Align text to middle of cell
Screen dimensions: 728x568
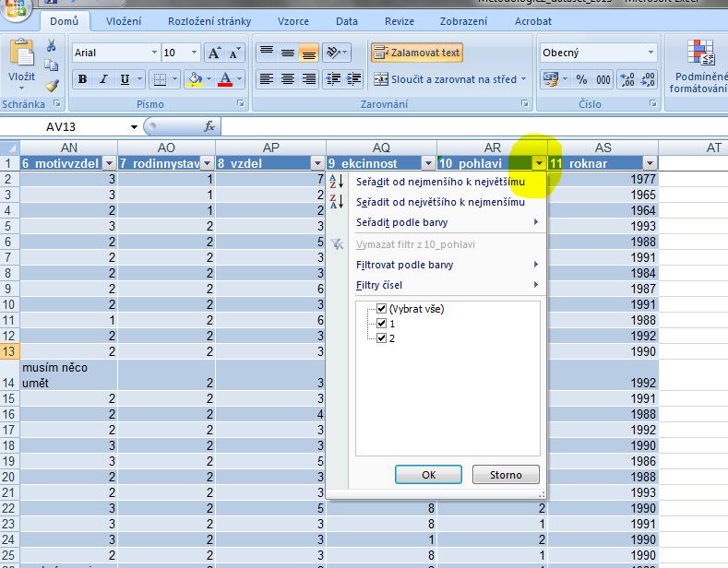click(x=288, y=53)
